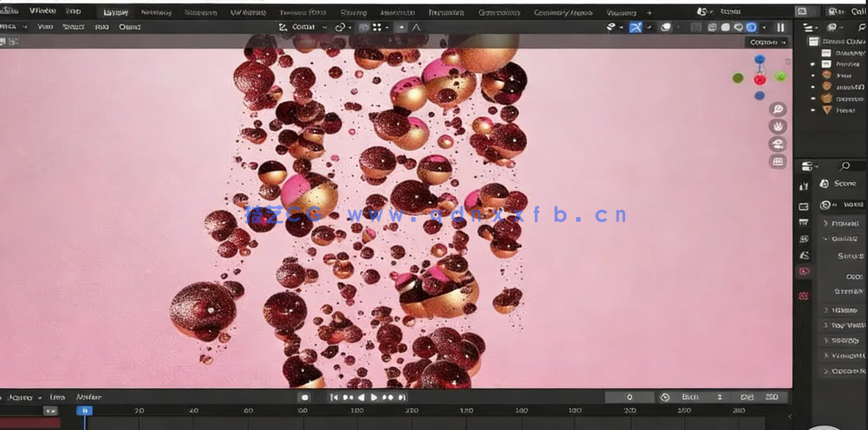Collapse the Scene Collection in the Outliner
Image resolution: width=868 pixels, height=430 pixels.
pyautogui.click(x=812, y=41)
